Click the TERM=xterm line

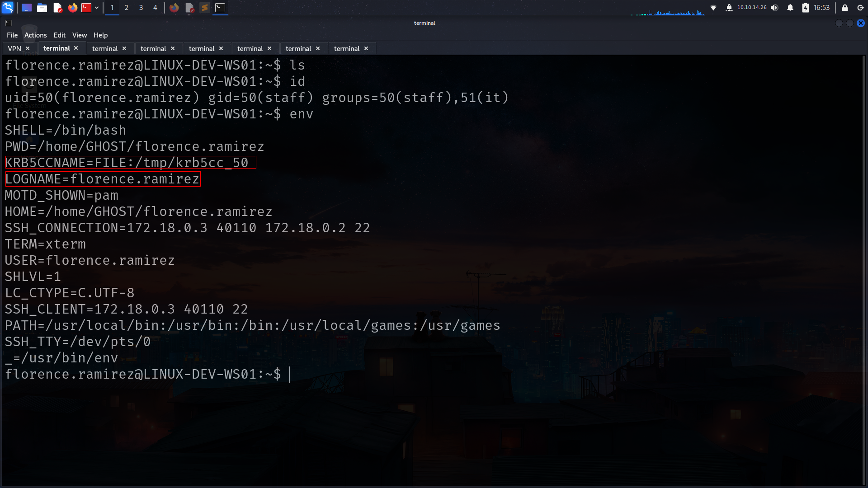coord(45,244)
